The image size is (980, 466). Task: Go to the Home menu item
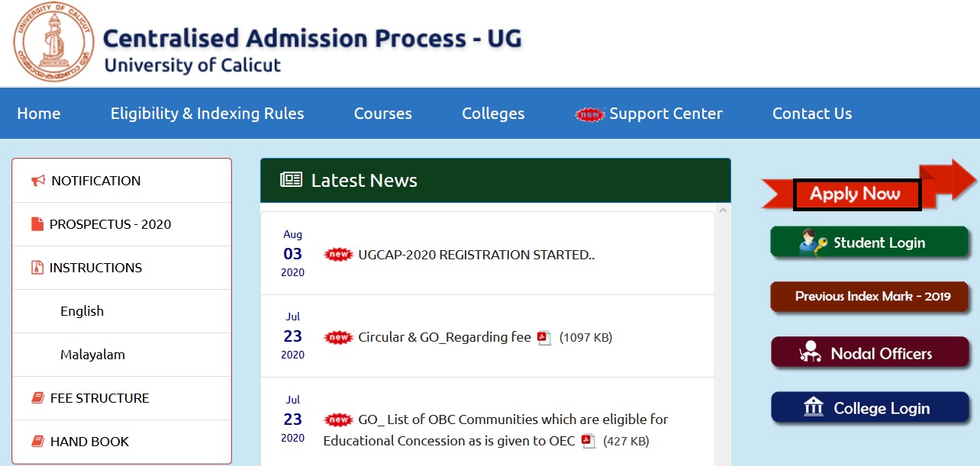pyautogui.click(x=39, y=114)
